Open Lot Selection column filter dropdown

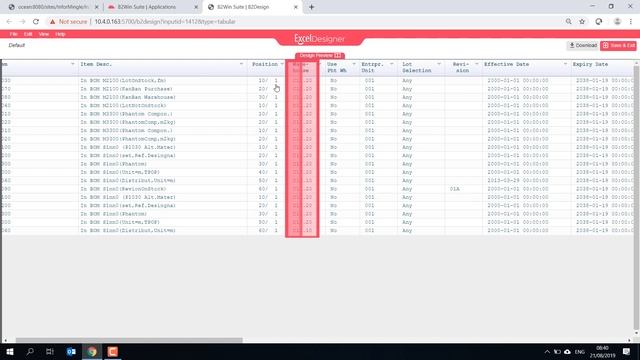pyautogui.click(x=439, y=64)
